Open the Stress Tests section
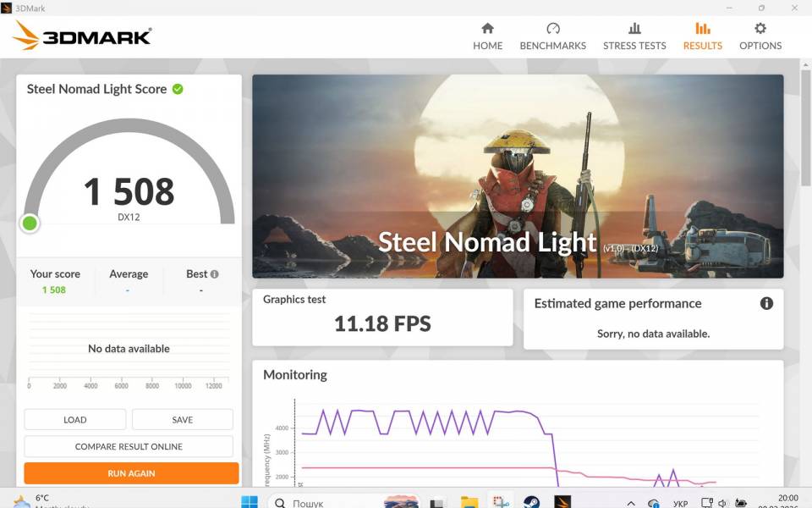This screenshot has width=812, height=508. click(634, 36)
